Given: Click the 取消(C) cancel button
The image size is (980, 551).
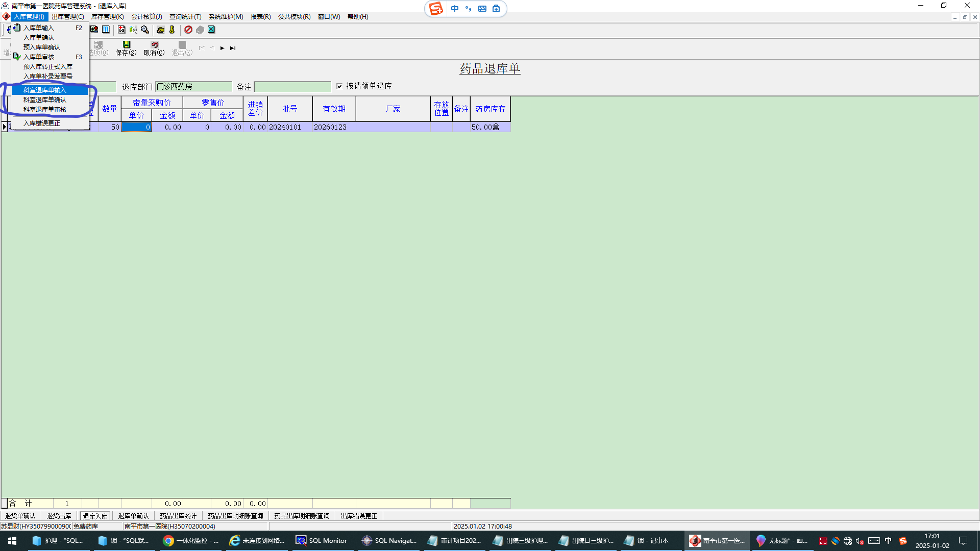Looking at the screenshot, I should pyautogui.click(x=154, y=48).
